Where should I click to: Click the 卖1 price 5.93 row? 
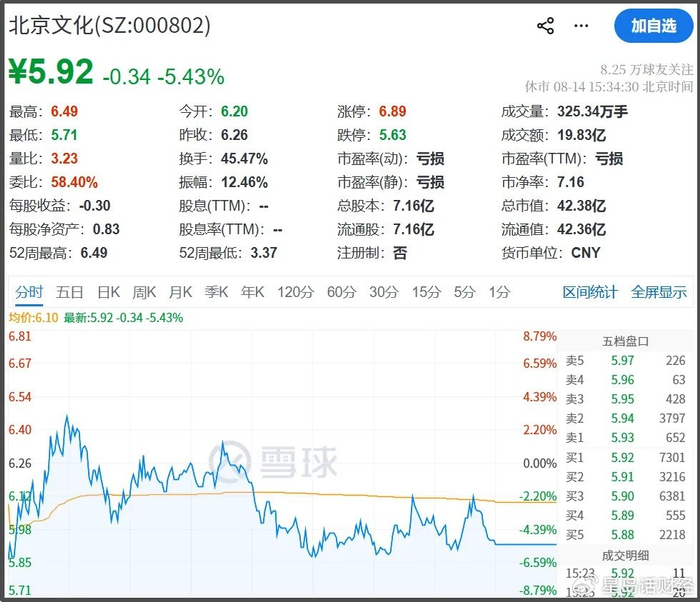(625, 437)
